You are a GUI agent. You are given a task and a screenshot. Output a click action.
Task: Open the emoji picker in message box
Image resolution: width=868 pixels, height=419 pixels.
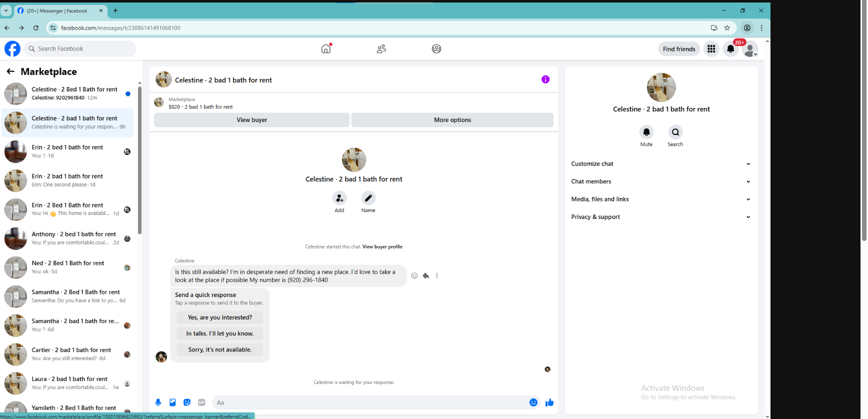(x=533, y=402)
